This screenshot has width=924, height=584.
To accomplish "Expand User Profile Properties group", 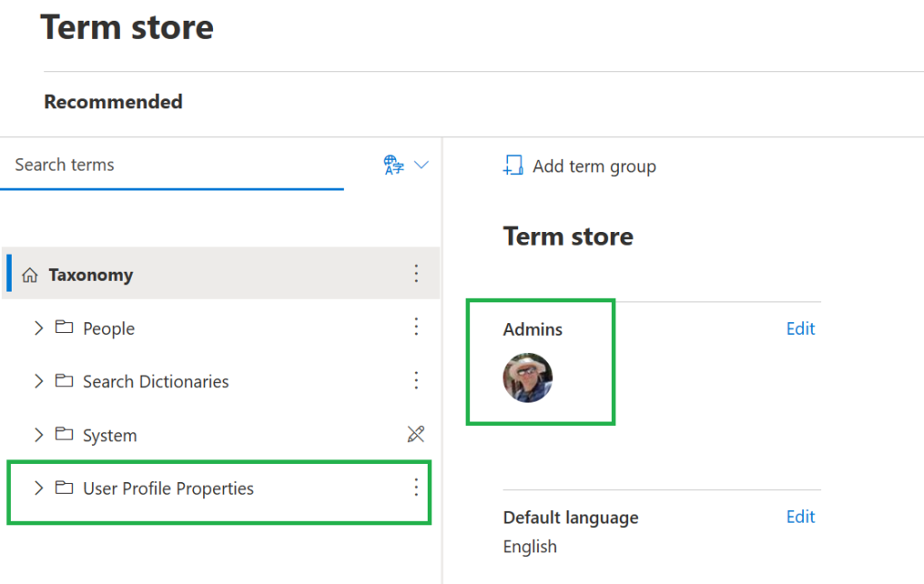I will 39,488.
